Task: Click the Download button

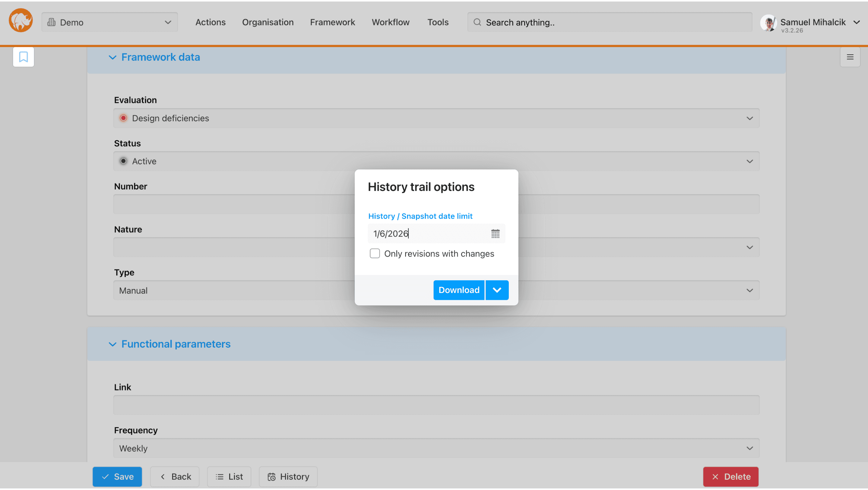Action: click(459, 290)
